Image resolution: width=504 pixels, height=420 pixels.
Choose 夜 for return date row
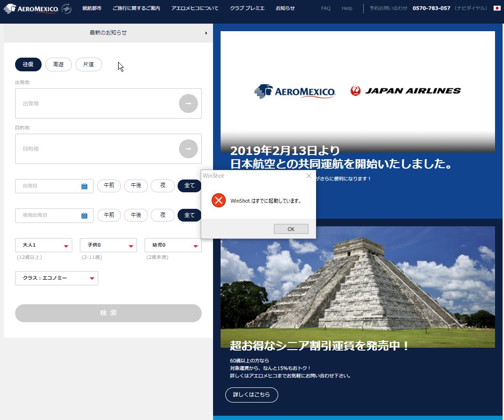coord(163,215)
